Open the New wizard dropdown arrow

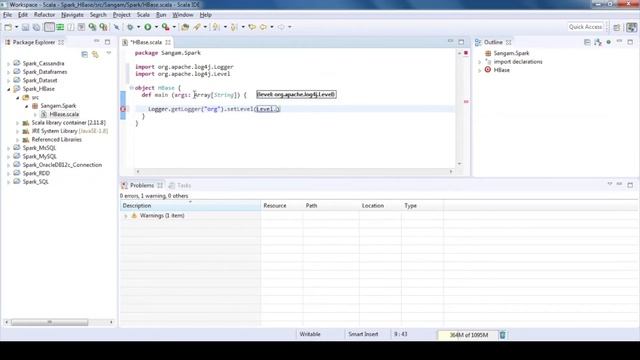coord(16,27)
